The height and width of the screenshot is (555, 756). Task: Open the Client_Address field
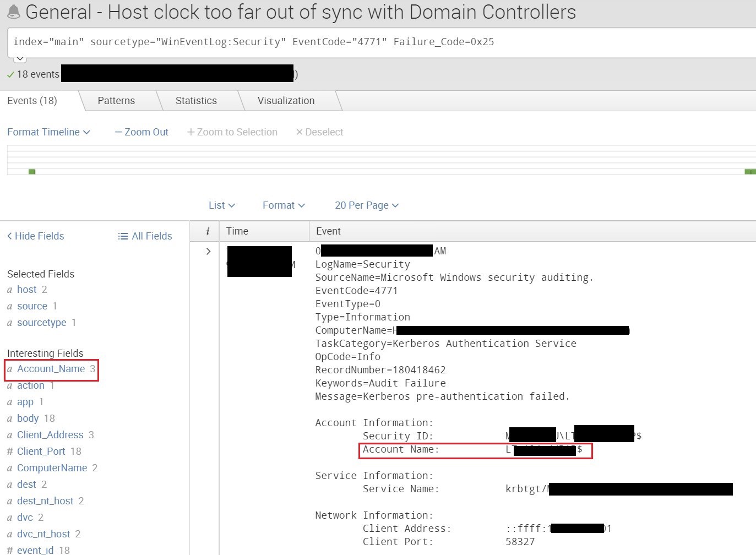(x=50, y=435)
